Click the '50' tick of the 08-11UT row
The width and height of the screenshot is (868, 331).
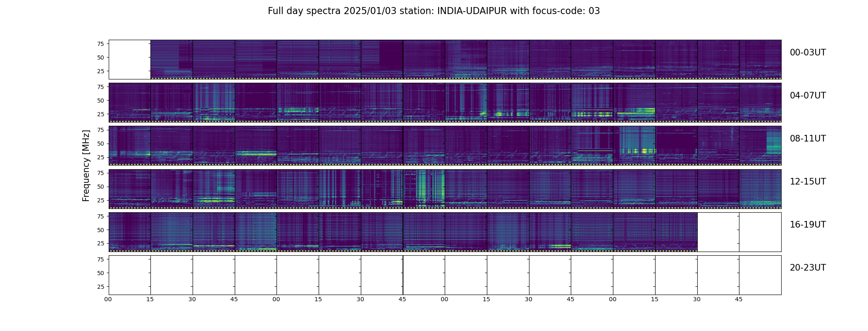100,144
